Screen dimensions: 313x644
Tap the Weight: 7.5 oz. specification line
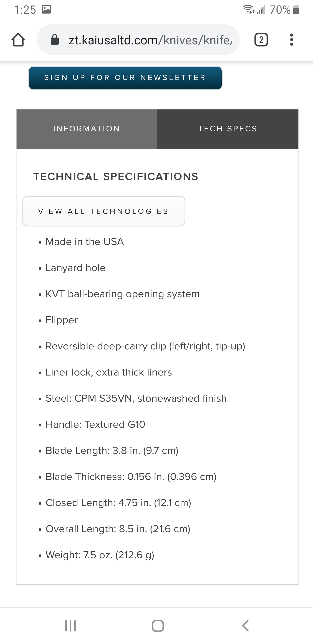(x=100, y=555)
